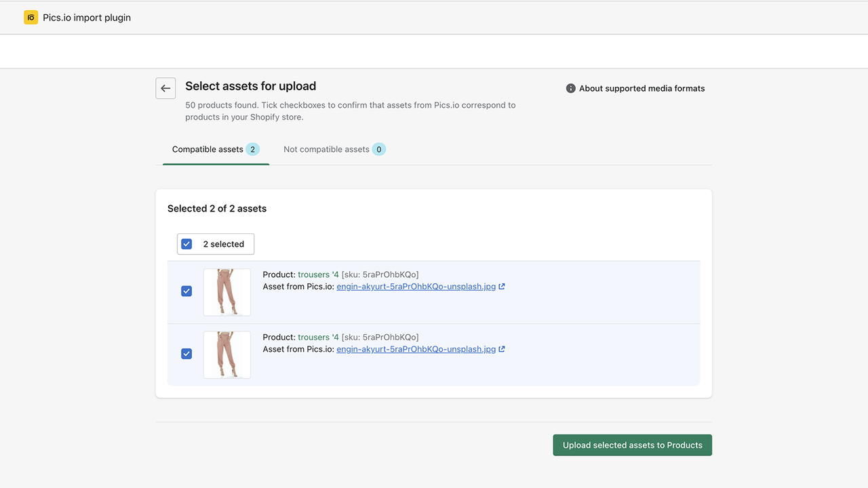
Task: Click the "0" count badge on Not compatible assets
Action: click(379, 148)
